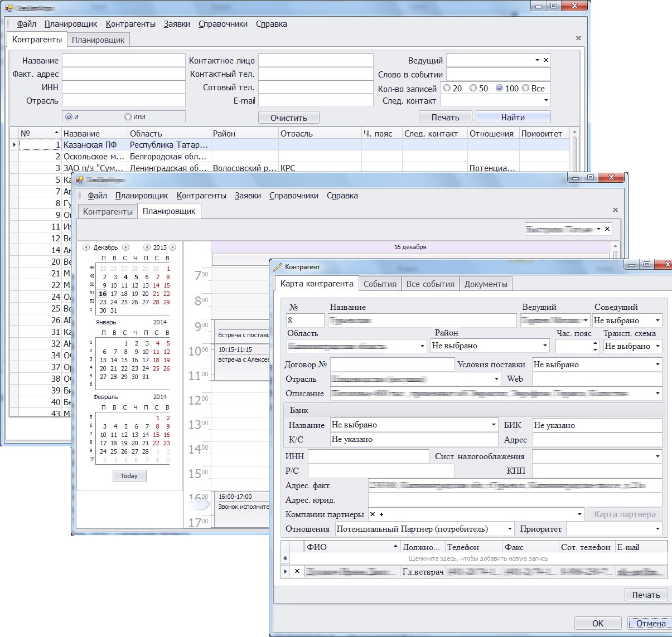Screen dimensions: 672x637
Task: Open the След. контакт dropdown
Action: tap(545, 101)
